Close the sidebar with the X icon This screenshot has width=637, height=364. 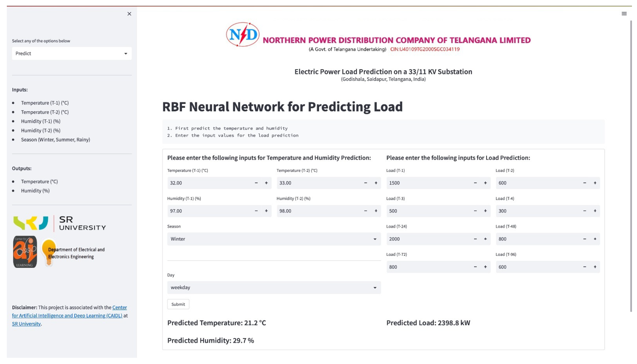pyautogui.click(x=129, y=14)
